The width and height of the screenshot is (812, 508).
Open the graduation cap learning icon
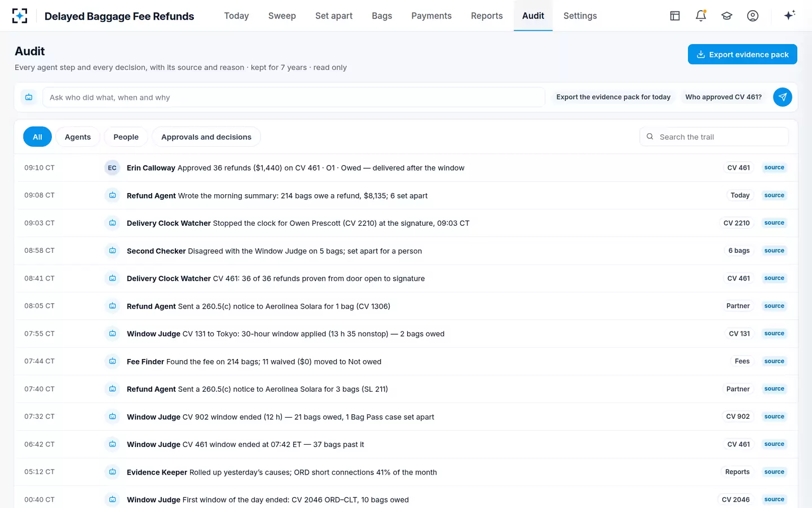pos(727,16)
